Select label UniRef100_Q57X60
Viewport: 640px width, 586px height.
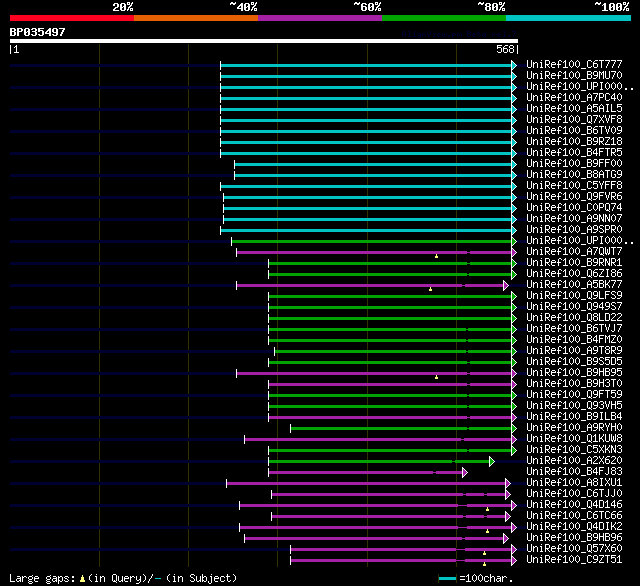pos(574,549)
